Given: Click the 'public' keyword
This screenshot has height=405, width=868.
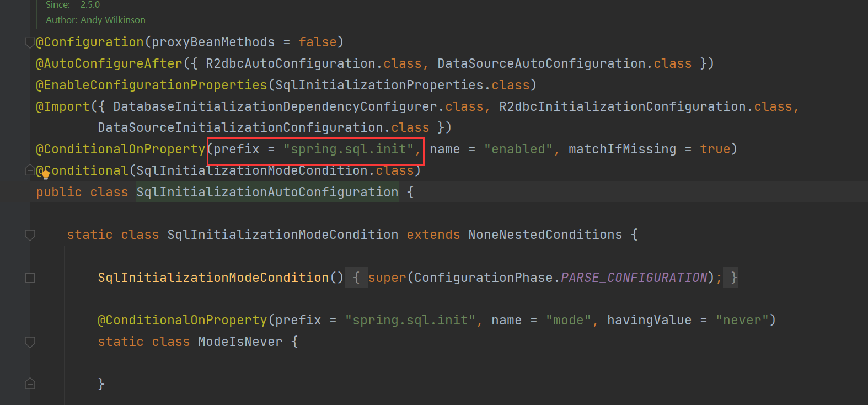Looking at the screenshot, I should coord(59,192).
